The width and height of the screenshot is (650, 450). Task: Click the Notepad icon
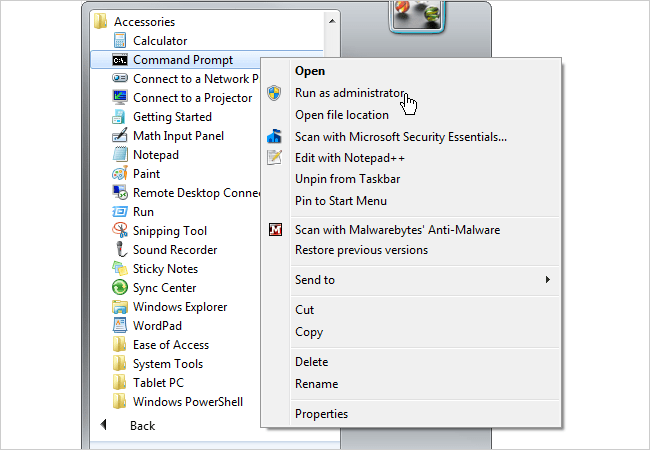coord(120,154)
